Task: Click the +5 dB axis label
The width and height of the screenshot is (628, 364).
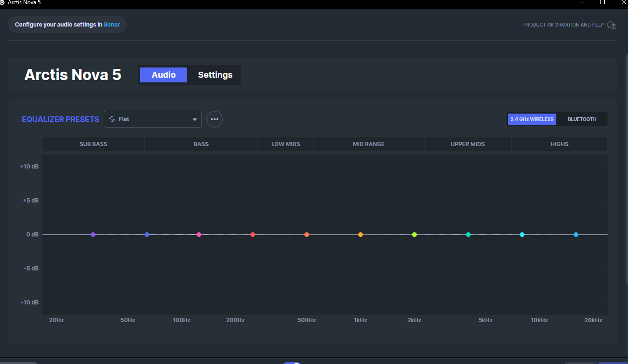Action: (x=30, y=201)
